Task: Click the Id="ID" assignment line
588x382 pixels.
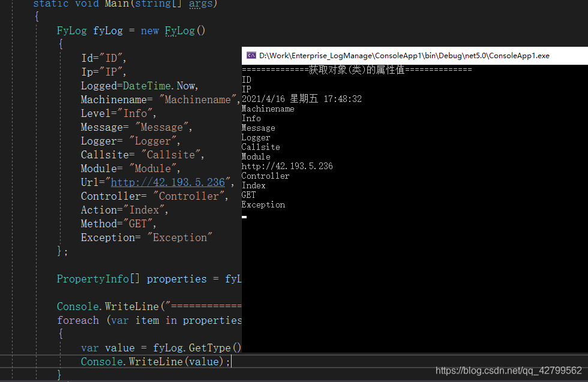Action: (104, 58)
